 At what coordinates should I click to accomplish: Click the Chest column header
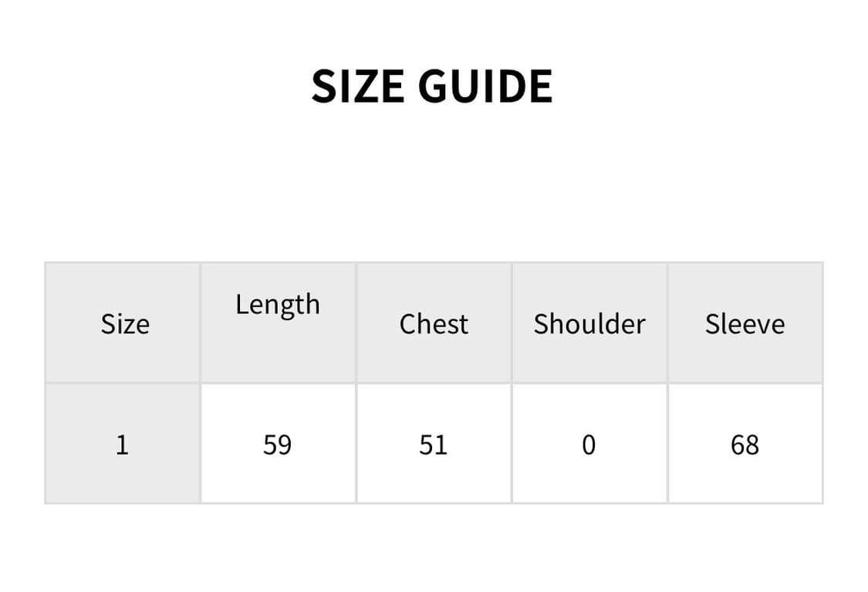click(x=434, y=323)
